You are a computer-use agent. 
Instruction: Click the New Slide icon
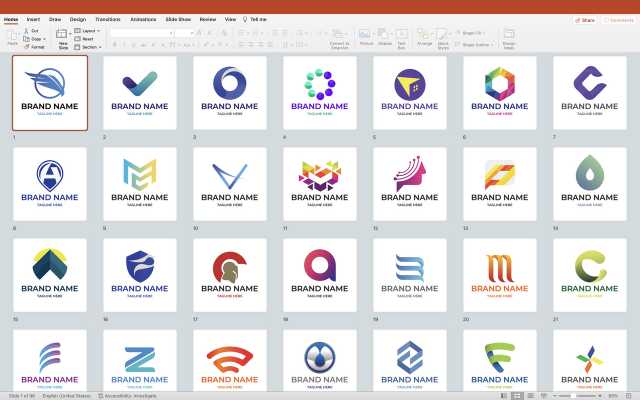[x=63, y=35]
